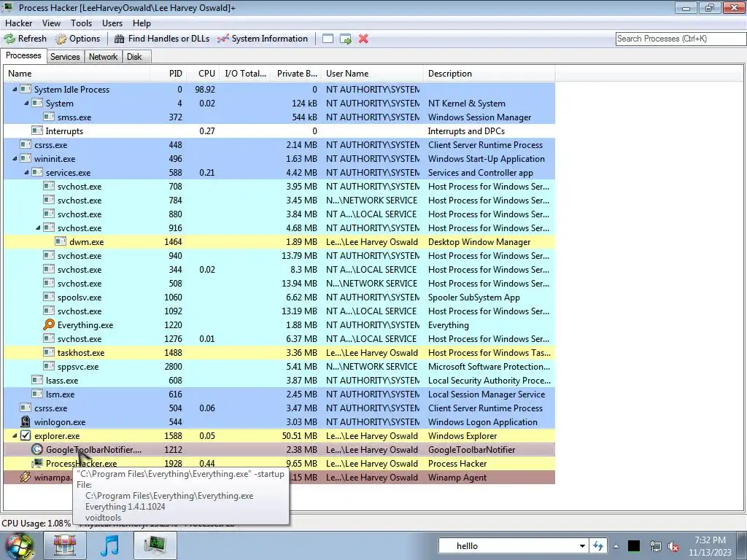Select the Processes tab
The height and width of the screenshot is (560, 747).
pos(23,55)
